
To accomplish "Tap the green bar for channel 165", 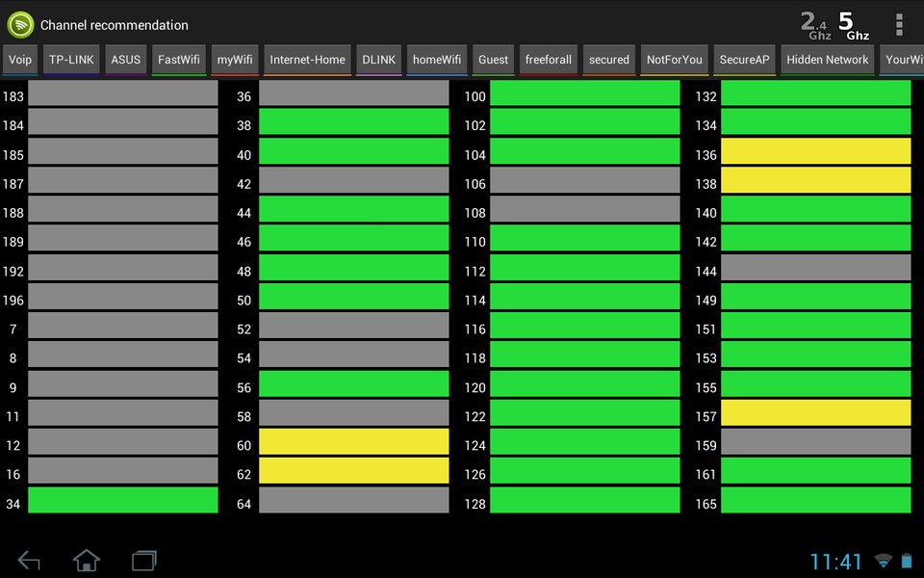I will [x=816, y=500].
